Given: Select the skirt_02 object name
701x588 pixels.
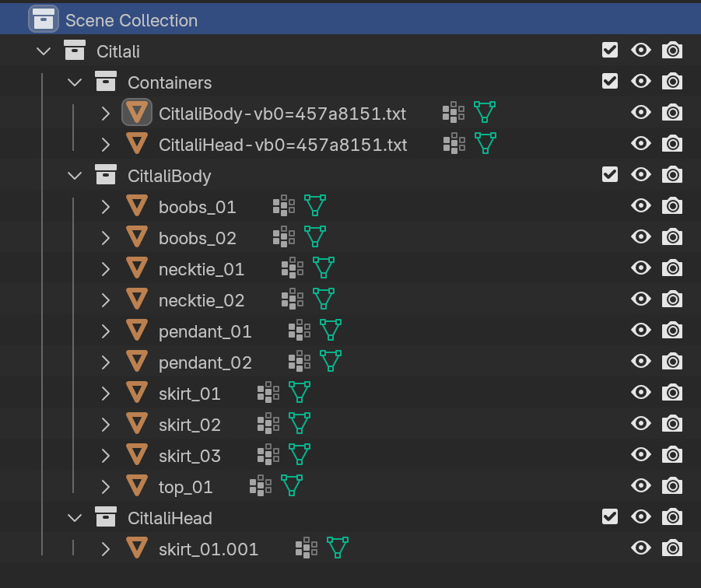Looking at the screenshot, I should pos(189,423).
